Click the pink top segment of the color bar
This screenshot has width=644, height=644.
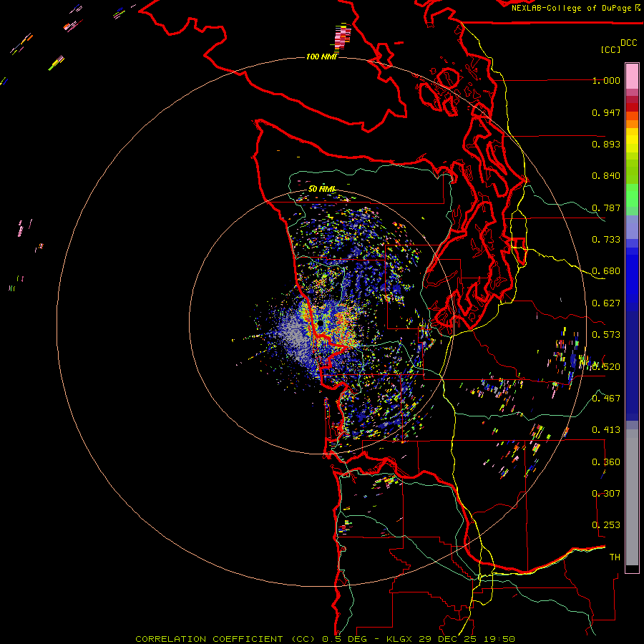coord(632,77)
